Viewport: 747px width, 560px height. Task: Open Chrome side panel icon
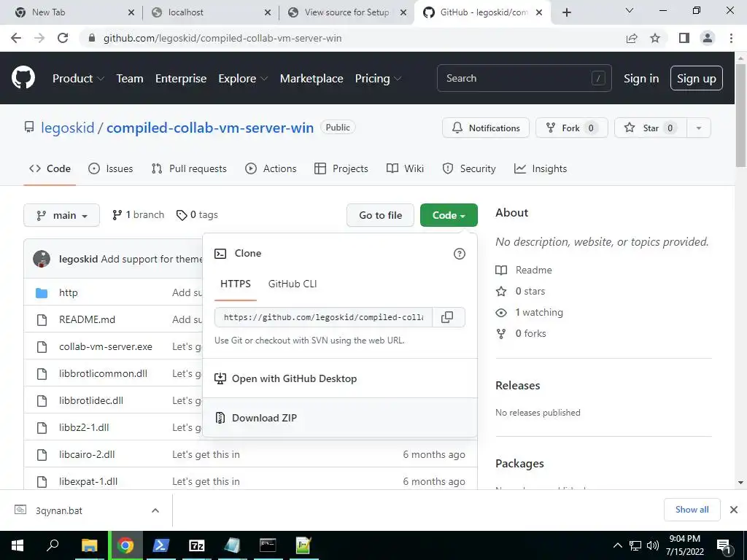684,38
